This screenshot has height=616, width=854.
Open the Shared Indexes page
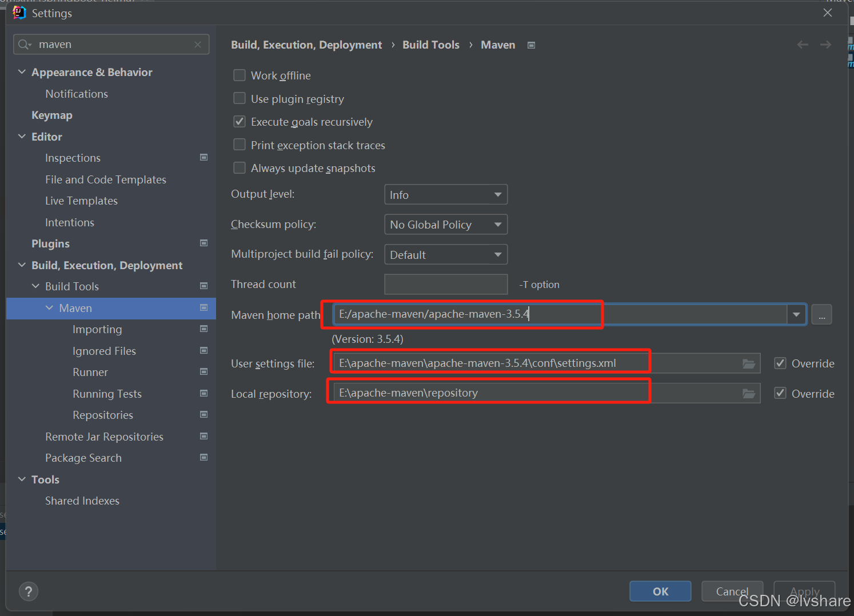pyautogui.click(x=82, y=501)
